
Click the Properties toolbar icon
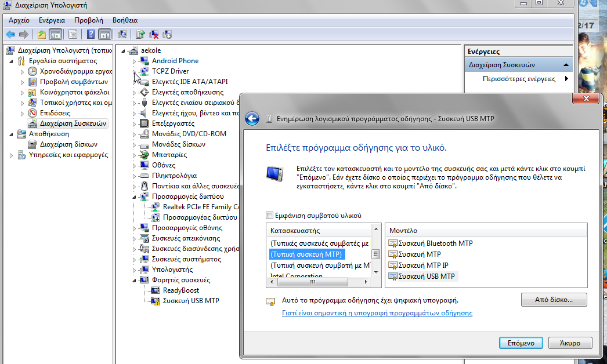pos(73,35)
